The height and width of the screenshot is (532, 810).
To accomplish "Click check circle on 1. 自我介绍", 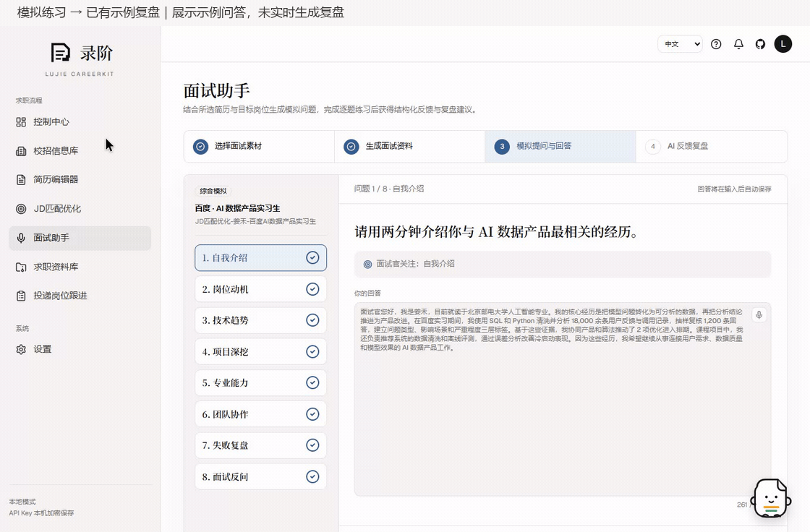I will tap(312, 258).
